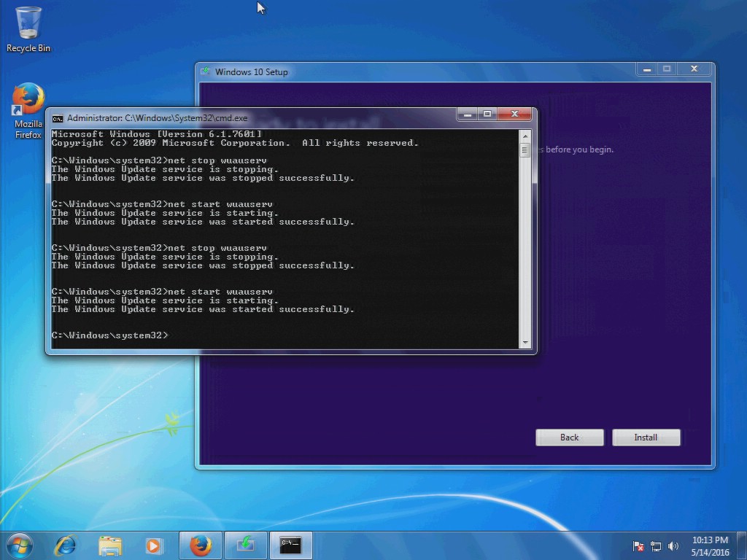Open Windows 10 Setup title bar icon
Image resolution: width=747 pixels, height=560 pixels.
(205, 71)
